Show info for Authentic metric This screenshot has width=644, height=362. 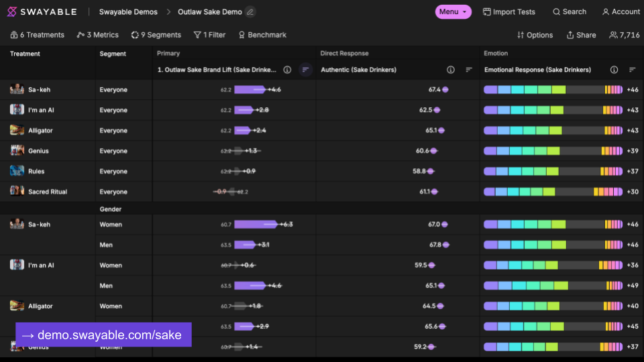point(451,70)
